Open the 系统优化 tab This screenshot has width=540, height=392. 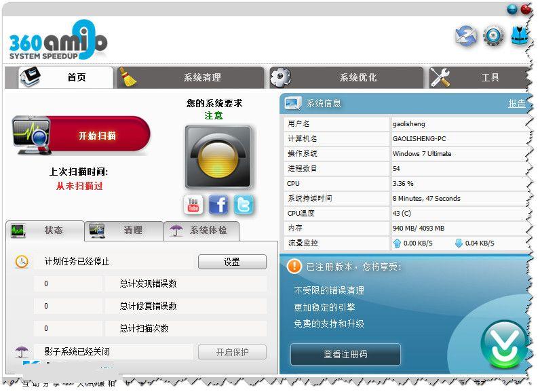(346, 77)
